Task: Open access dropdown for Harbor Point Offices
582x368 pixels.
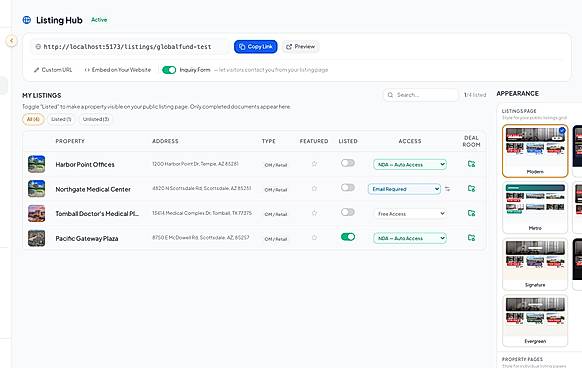Action: (x=410, y=164)
